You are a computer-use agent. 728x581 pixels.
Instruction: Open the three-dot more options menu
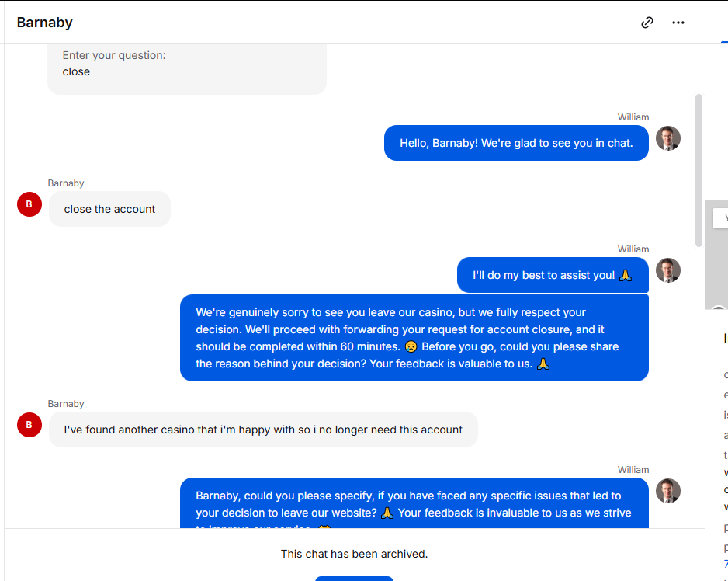point(678,23)
